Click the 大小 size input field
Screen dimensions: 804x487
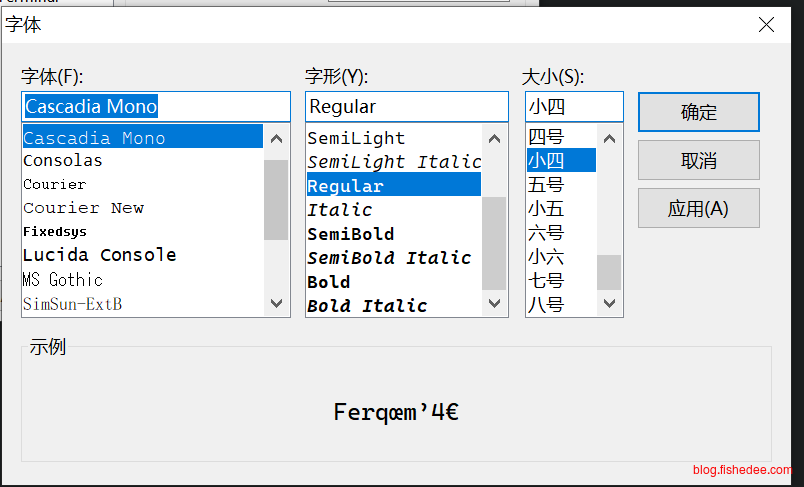(x=573, y=106)
